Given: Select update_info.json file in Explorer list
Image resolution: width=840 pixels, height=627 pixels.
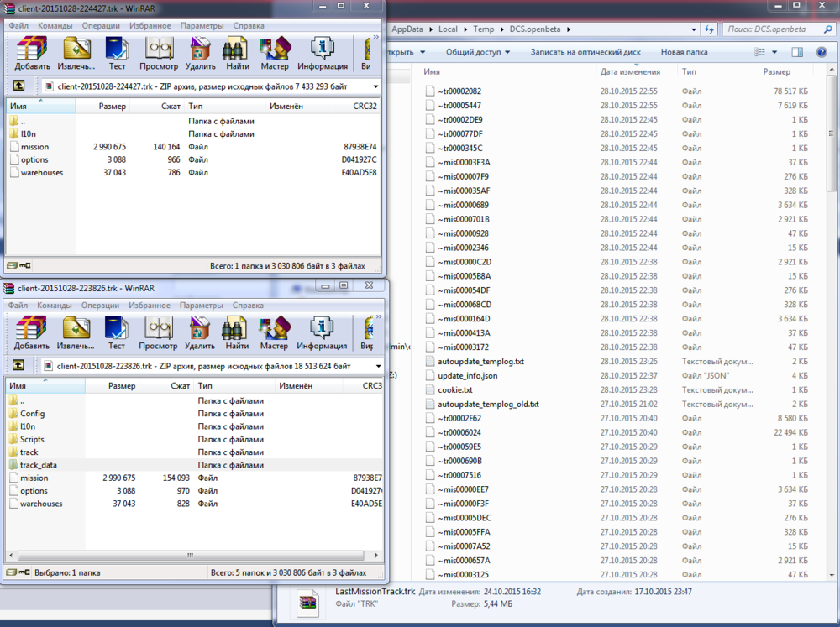Looking at the screenshot, I should pos(467,375).
